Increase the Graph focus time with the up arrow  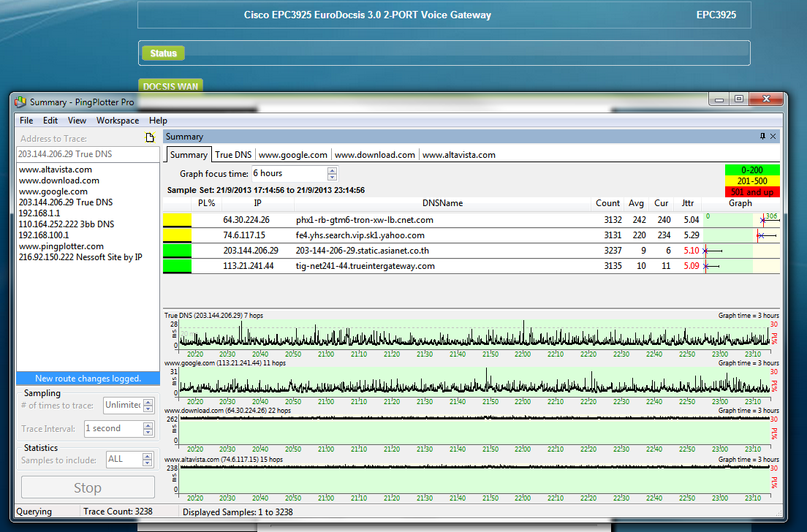332,170
